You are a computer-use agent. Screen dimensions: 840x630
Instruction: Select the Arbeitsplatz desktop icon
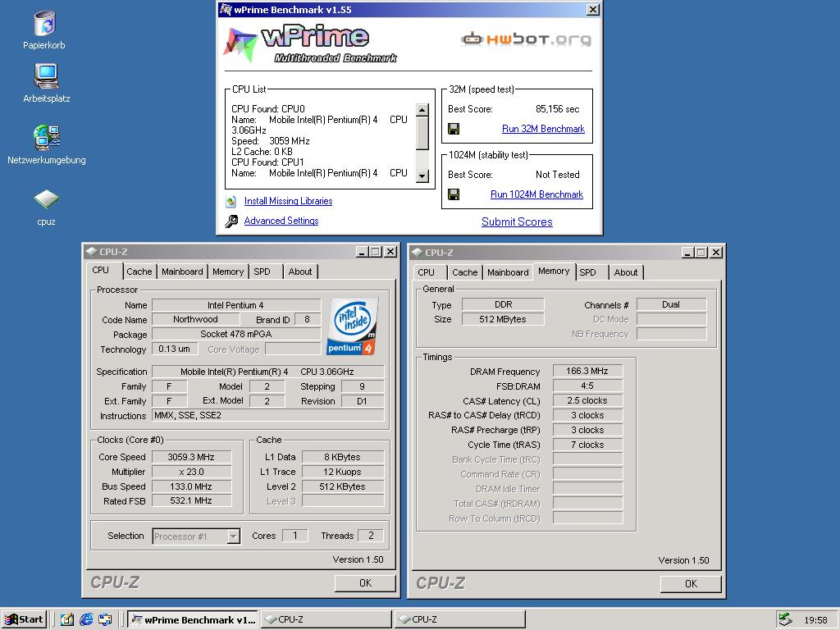click(46, 76)
